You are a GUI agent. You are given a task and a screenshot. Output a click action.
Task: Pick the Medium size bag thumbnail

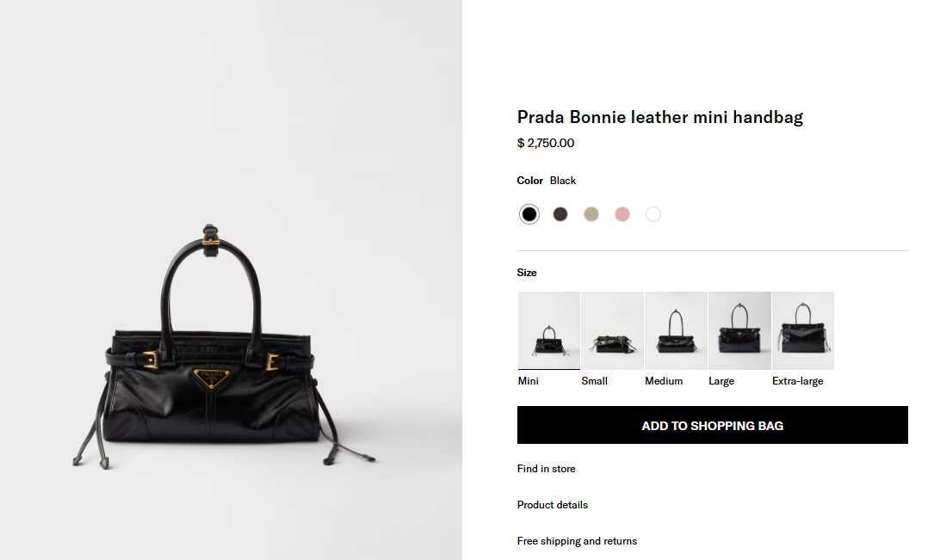point(676,330)
